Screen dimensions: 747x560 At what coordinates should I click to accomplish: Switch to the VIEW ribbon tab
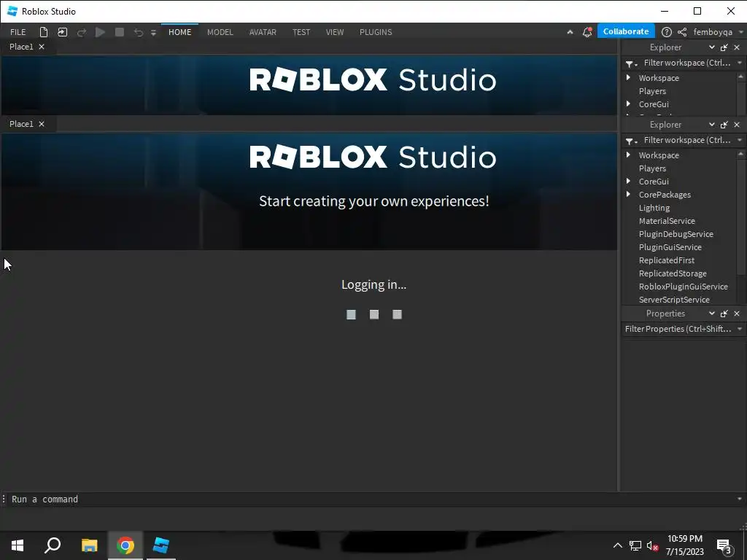click(x=335, y=32)
